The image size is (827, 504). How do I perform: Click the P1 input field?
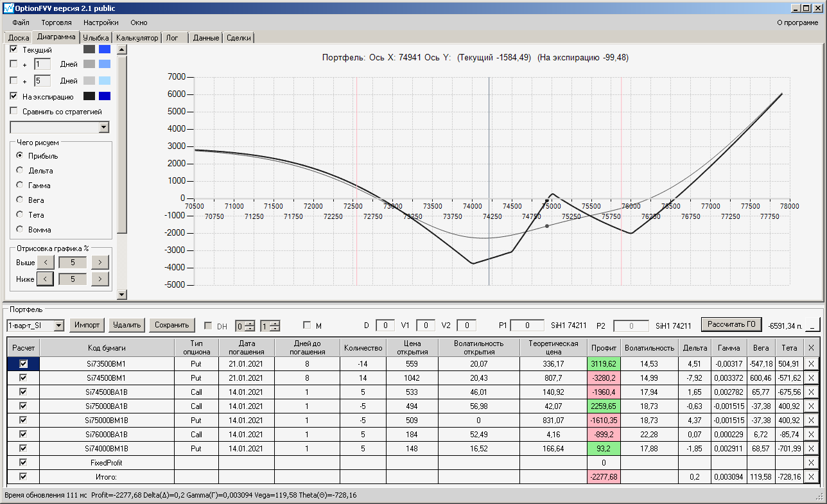coord(527,326)
